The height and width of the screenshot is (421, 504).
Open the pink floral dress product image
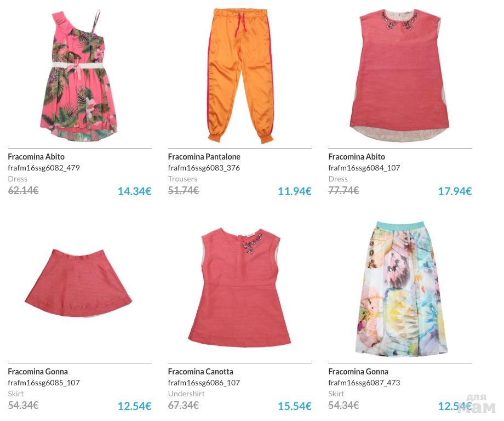(79, 76)
